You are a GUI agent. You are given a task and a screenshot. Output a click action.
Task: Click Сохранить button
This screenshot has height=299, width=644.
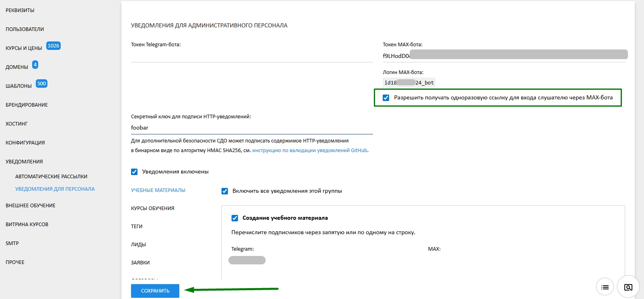click(155, 291)
